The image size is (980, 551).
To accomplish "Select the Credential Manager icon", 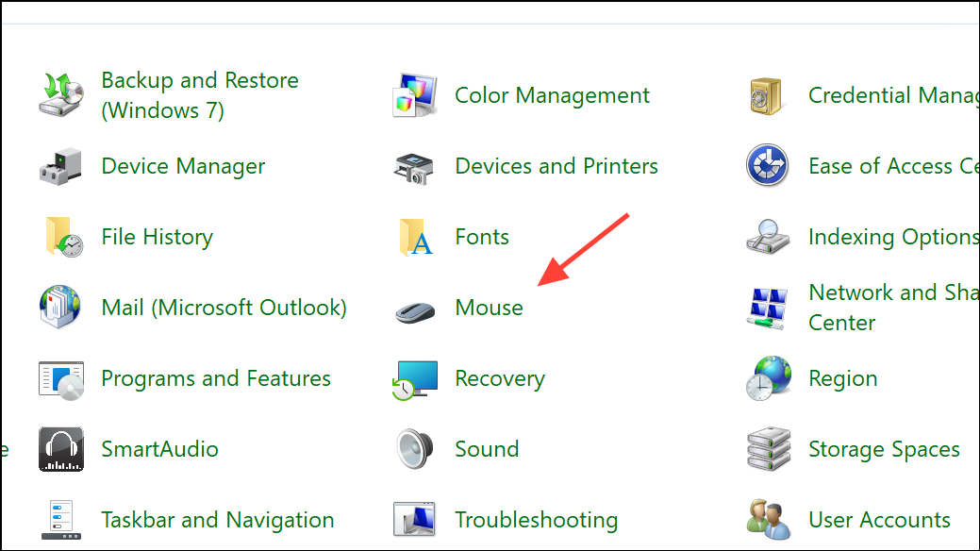I will coord(767,94).
